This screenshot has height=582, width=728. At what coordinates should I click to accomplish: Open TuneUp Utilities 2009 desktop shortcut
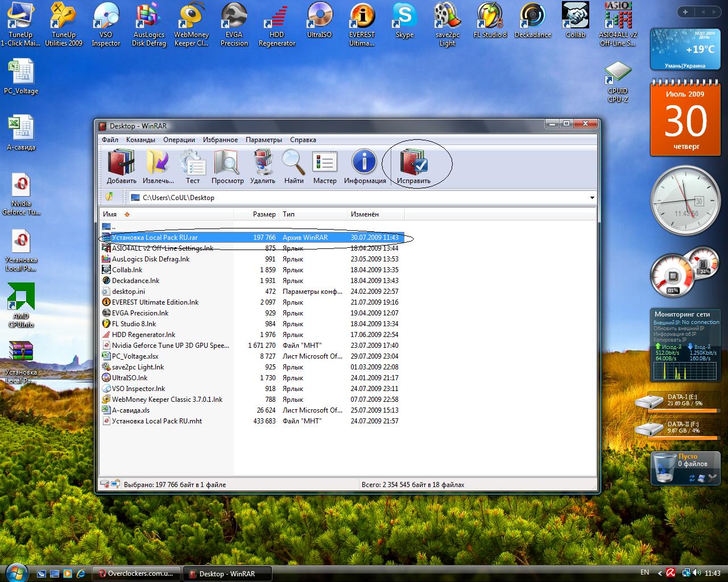[x=64, y=24]
